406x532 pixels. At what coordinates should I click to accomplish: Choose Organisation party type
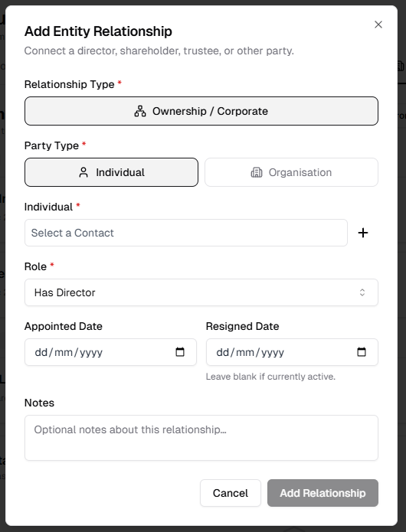[291, 172]
